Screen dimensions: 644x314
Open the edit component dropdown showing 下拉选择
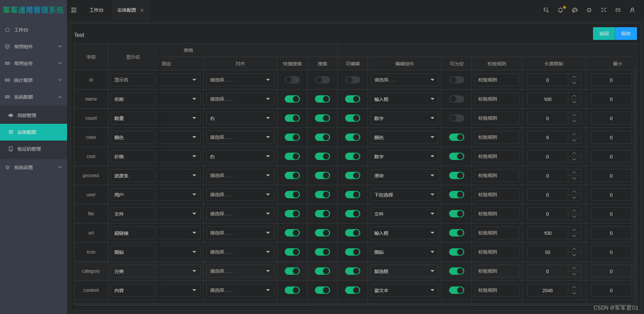[x=405, y=195]
